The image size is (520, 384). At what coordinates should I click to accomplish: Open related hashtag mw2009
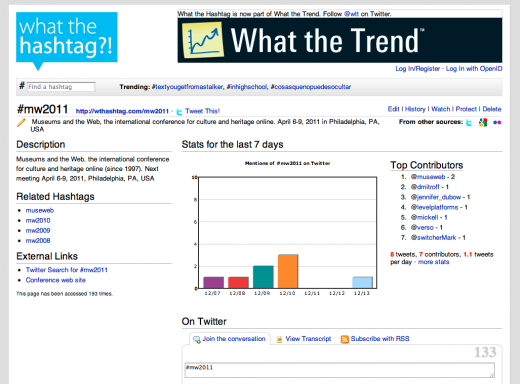tap(38, 230)
